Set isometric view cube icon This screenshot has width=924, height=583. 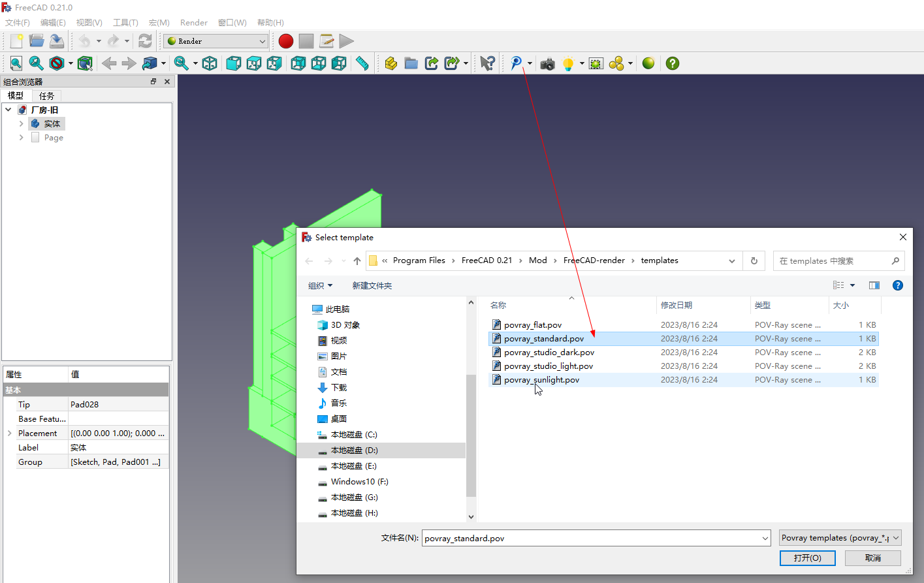click(x=210, y=63)
